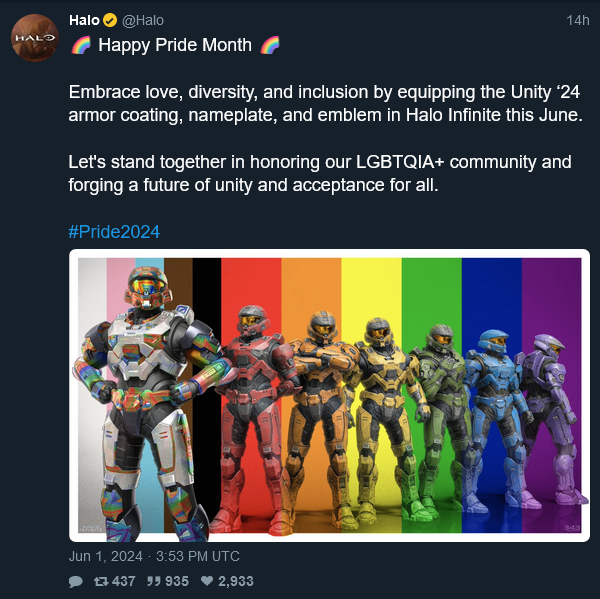The width and height of the screenshot is (600, 599).
Task: Click the 2,933 likes count
Action: (236, 581)
